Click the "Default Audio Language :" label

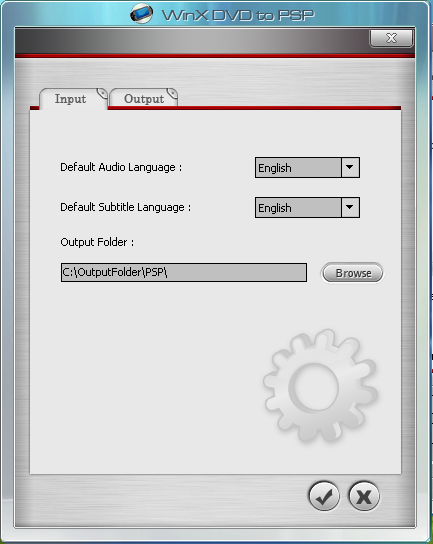tap(121, 167)
